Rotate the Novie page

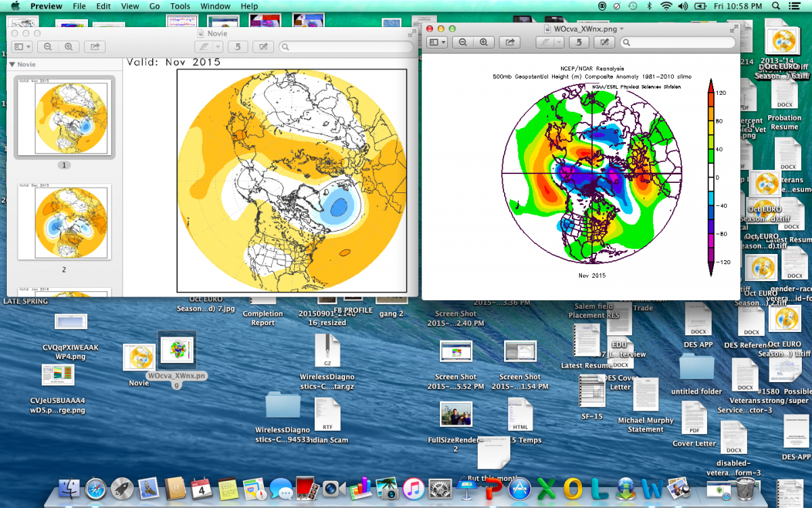tap(237, 47)
